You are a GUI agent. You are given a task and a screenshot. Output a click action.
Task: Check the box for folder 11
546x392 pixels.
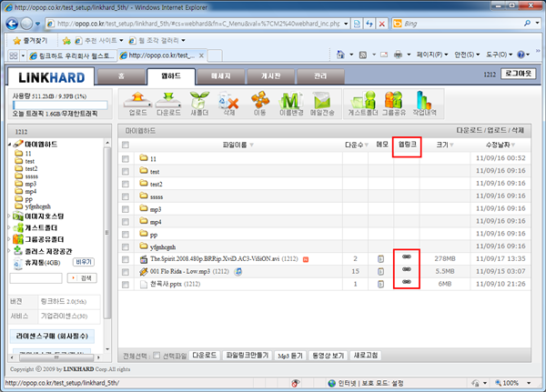[126, 159]
